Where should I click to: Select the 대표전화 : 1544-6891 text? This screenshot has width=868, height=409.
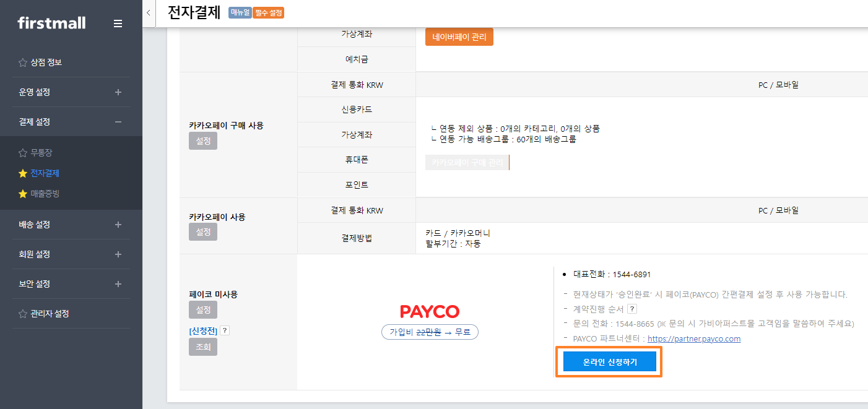click(x=612, y=274)
